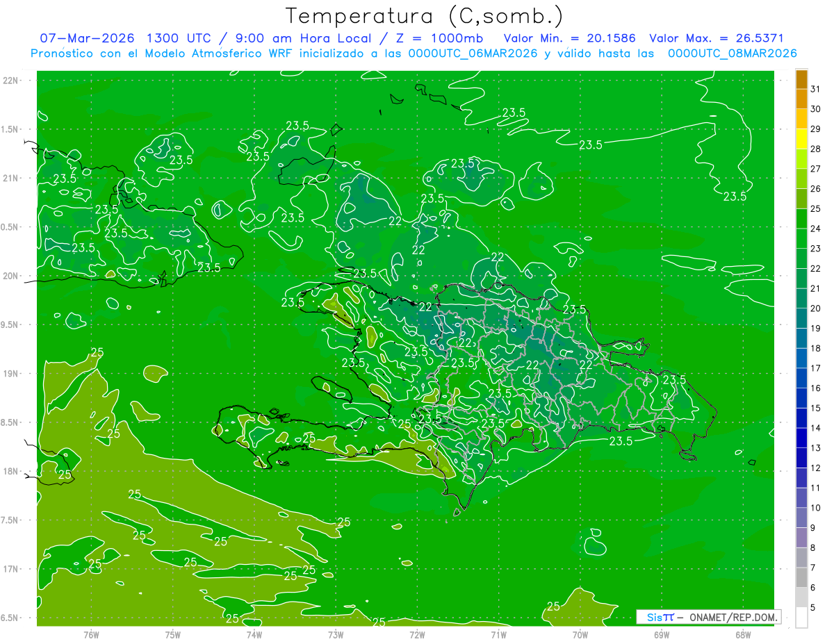The image size is (834, 644).
Task: Click legend value '23' on the color scale
Action: [x=816, y=249]
